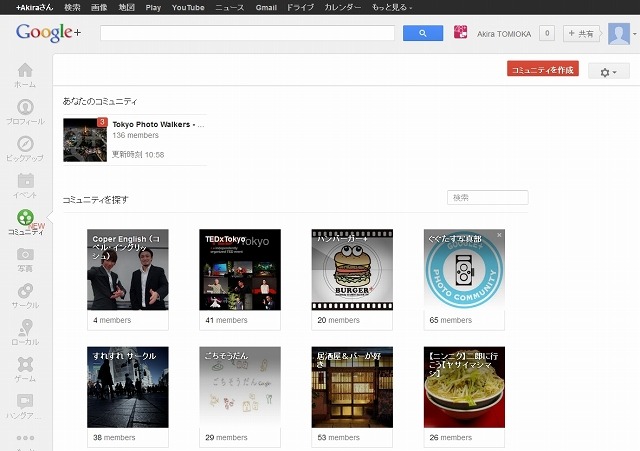The height and width of the screenshot is (451, 640).
Task: Open the Games (ゲーム) sidebar icon
Action: click(25, 364)
